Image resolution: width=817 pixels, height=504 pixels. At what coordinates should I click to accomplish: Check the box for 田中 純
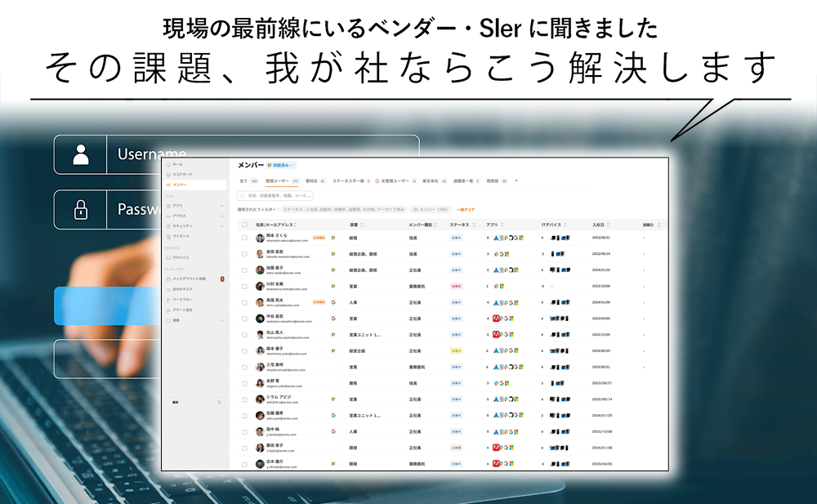point(244,431)
